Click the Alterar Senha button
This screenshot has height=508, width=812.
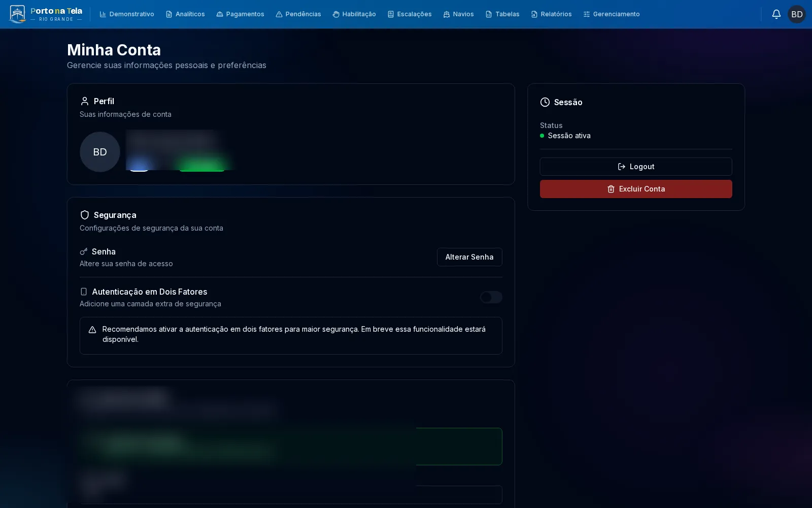(x=469, y=257)
